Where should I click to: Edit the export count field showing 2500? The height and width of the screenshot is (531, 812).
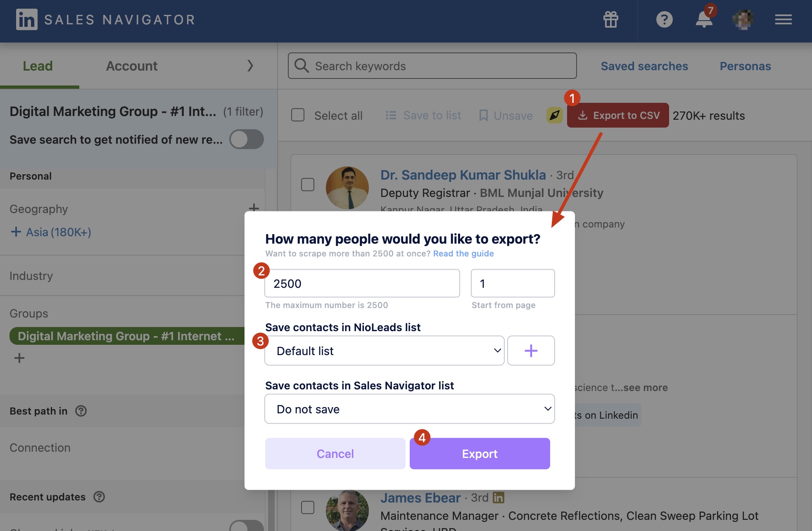coord(362,283)
